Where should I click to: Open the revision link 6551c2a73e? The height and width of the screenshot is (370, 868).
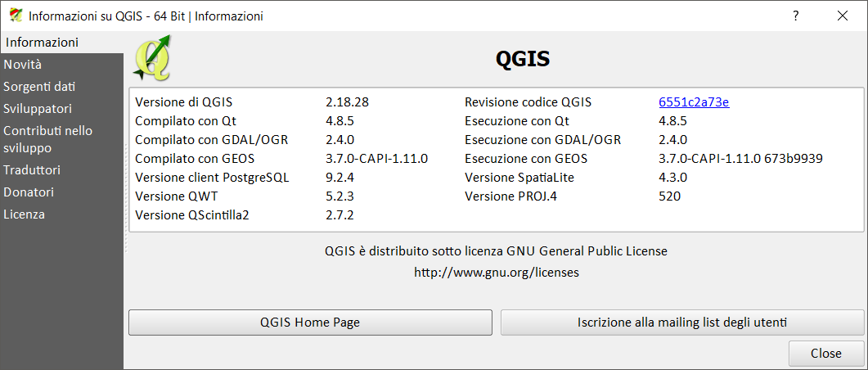pos(693,102)
